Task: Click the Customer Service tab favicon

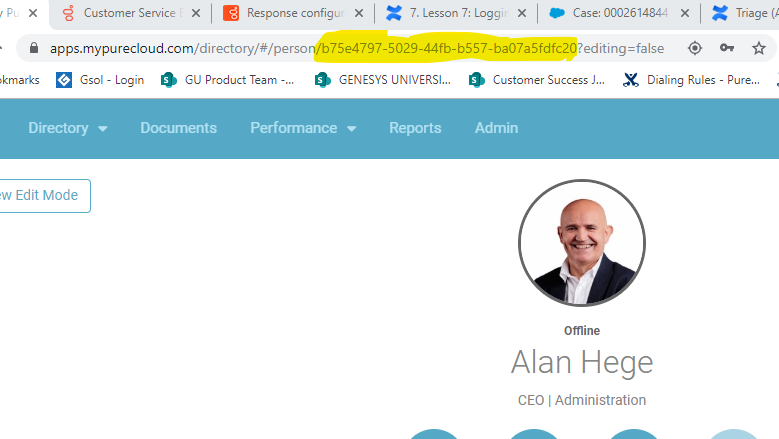Action: [x=69, y=13]
